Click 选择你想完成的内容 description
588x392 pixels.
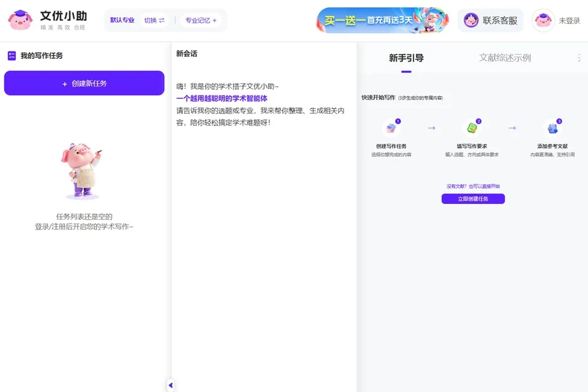click(x=391, y=154)
